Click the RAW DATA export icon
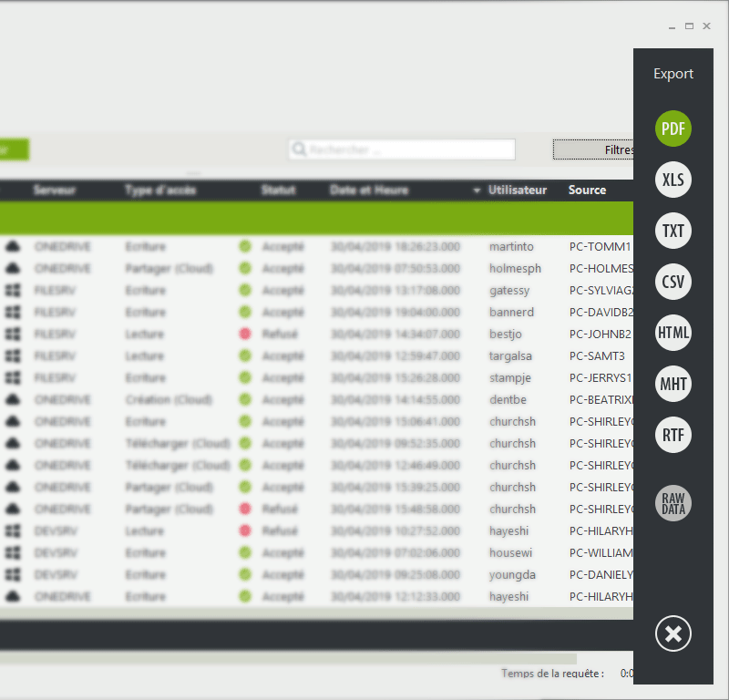Viewport: 729px width, 700px height. pyautogui.click(x=673, y=503)
